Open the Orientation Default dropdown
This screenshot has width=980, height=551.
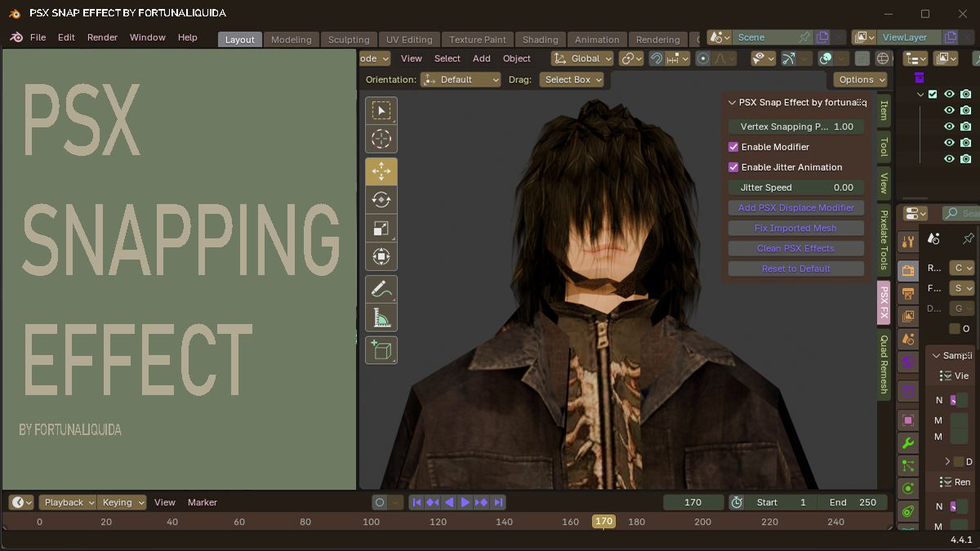pyautogui.click(x=461, y=79)
